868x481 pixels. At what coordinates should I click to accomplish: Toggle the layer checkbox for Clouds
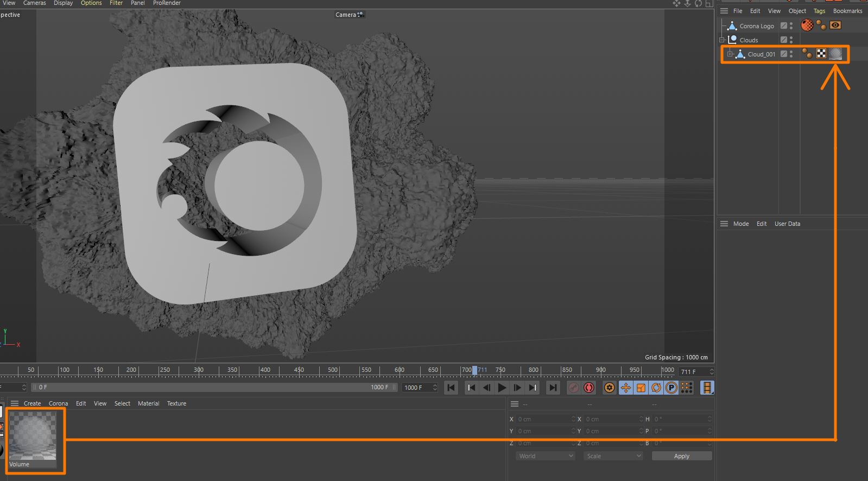tap(784, 40)
